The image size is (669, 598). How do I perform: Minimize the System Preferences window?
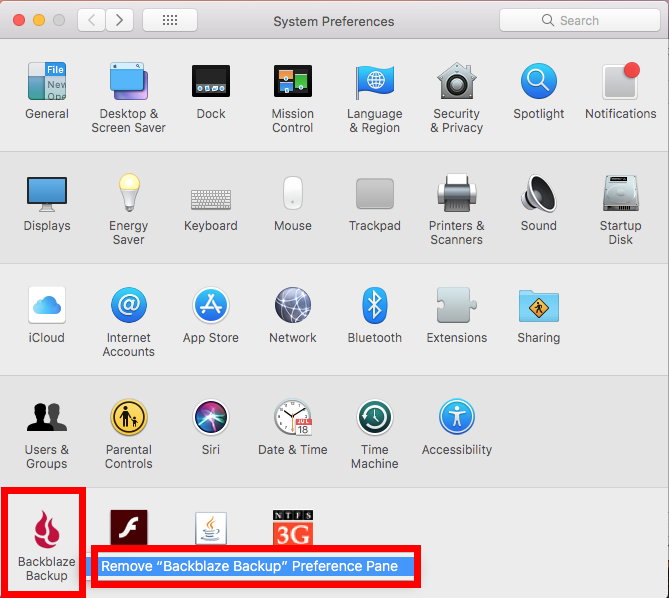coord(39,20)
